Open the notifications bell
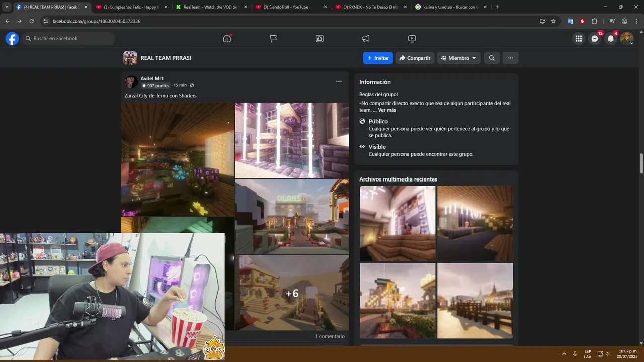 click(x=611, y=38)
